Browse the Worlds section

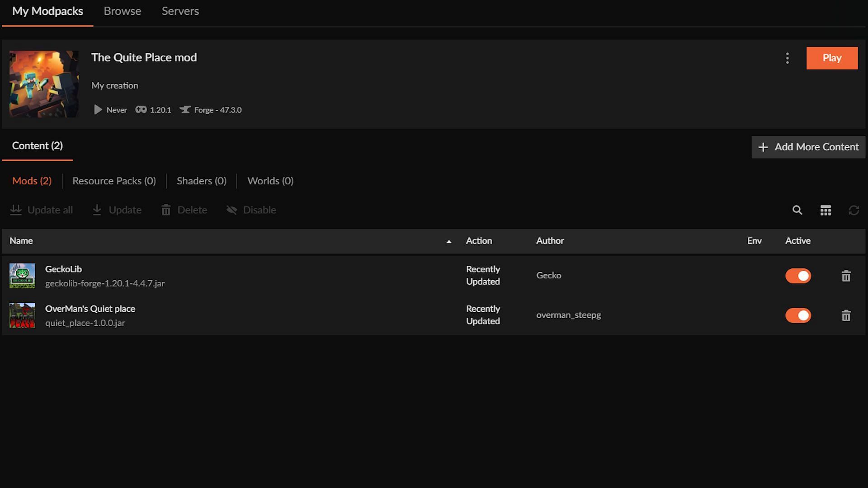point(271,181)
